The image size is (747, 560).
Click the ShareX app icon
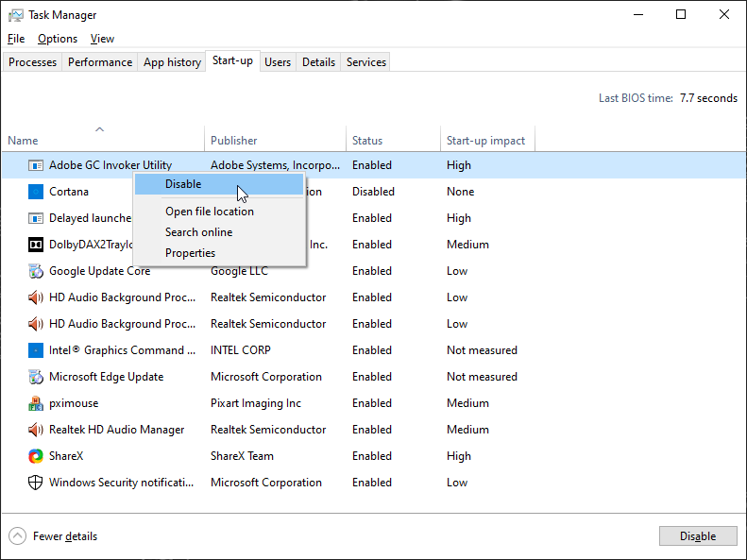tap(36, 456)
